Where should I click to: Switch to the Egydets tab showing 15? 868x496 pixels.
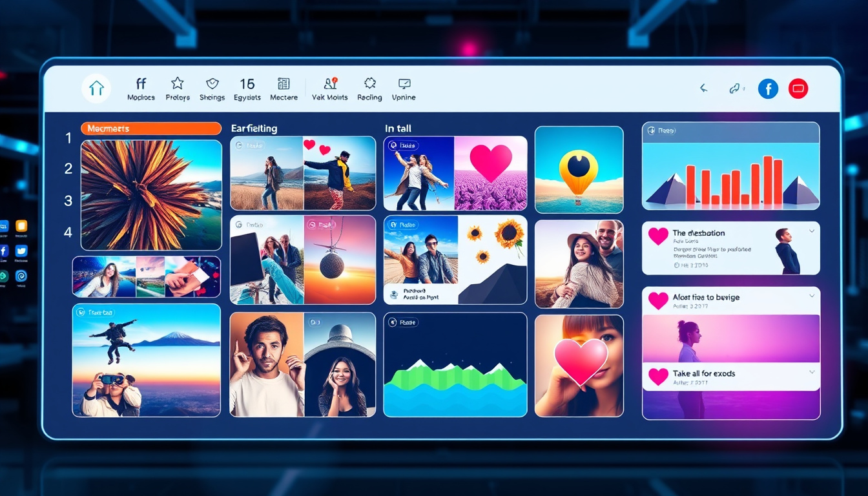[247, 83]
